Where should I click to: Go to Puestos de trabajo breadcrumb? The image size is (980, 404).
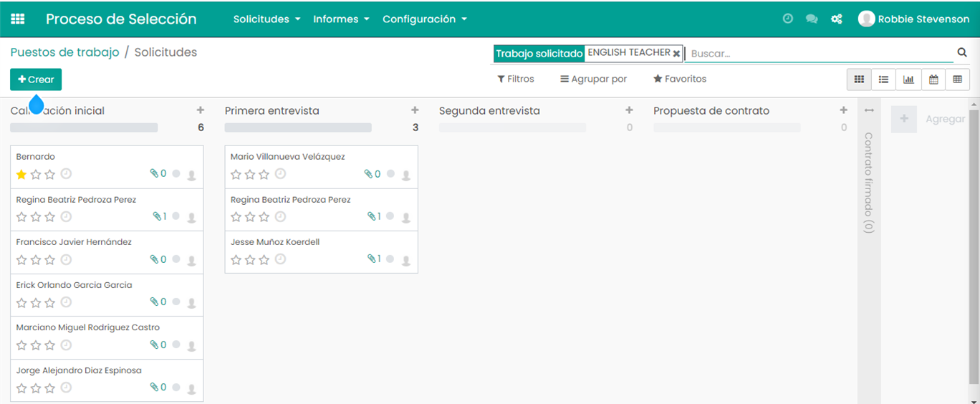(64, 52)
